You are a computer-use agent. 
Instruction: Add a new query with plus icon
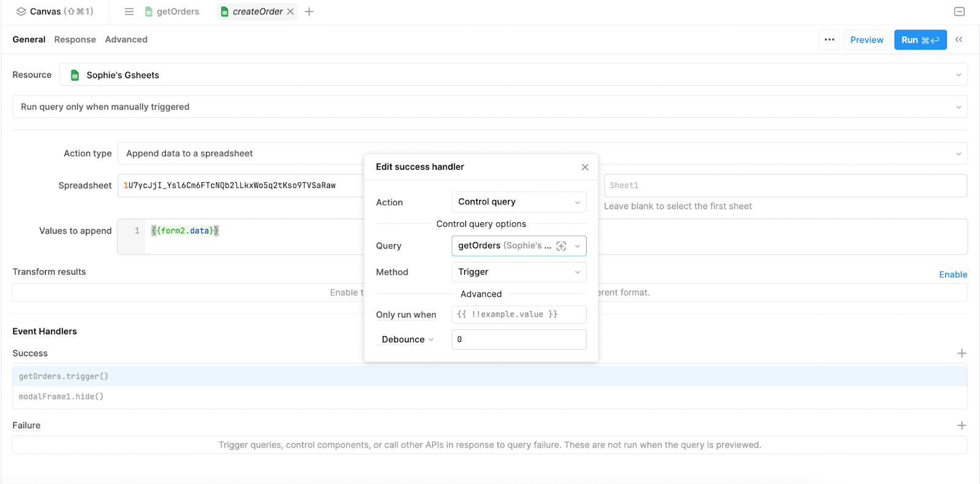pos(309,12)
